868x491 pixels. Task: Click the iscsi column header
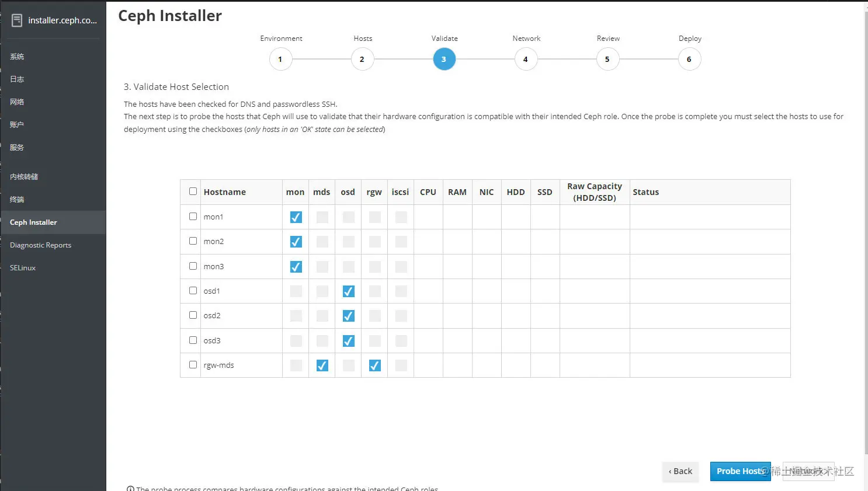tap(400, 192)
